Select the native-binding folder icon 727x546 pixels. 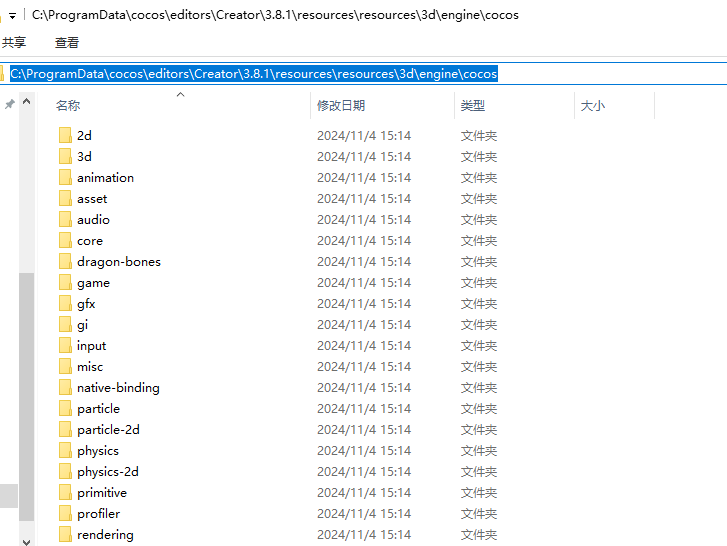tap(65, 387)
